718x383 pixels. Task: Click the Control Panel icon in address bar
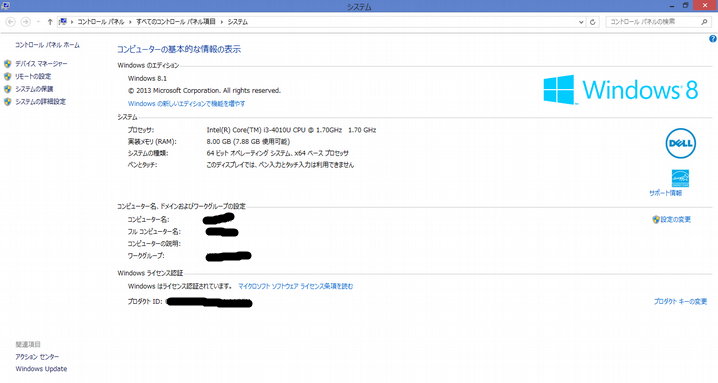(63, 22)
